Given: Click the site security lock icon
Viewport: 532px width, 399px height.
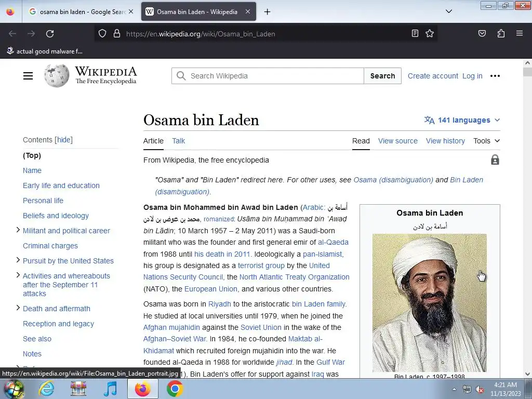Looking at the screenshot, I should 117,34.
